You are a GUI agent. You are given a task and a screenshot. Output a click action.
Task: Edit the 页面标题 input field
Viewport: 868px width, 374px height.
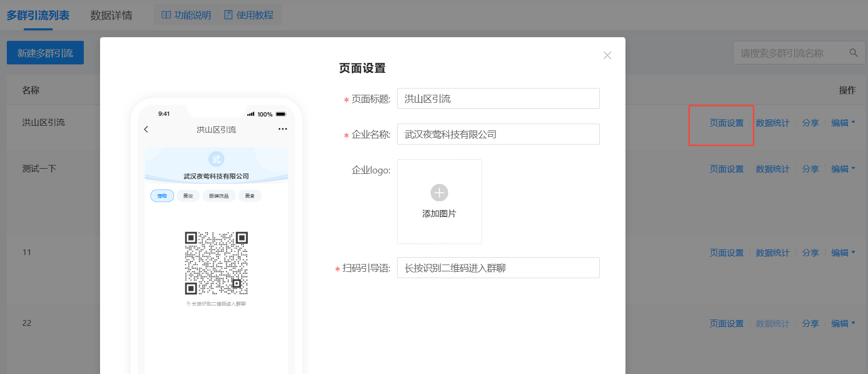pyautogui.click(x=498, y=98)
